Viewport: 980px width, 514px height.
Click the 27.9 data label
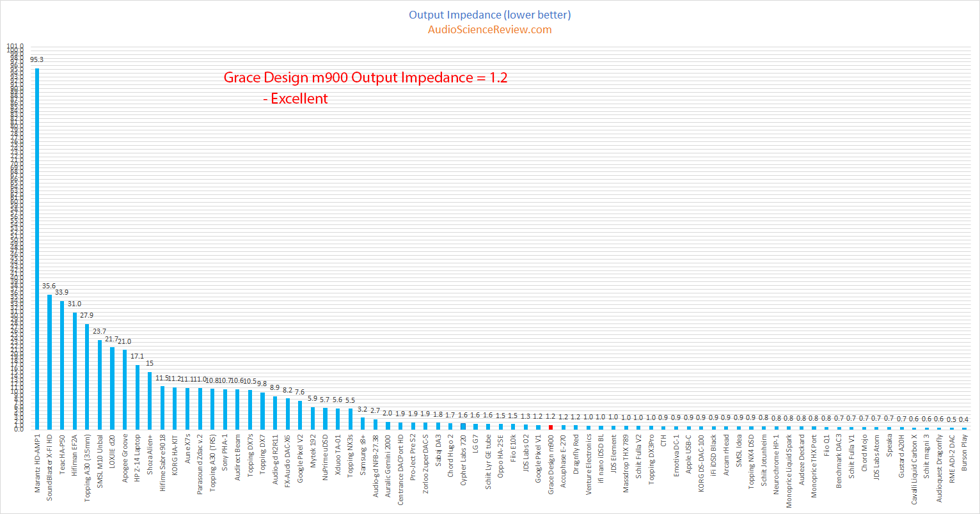coord(87,315)
